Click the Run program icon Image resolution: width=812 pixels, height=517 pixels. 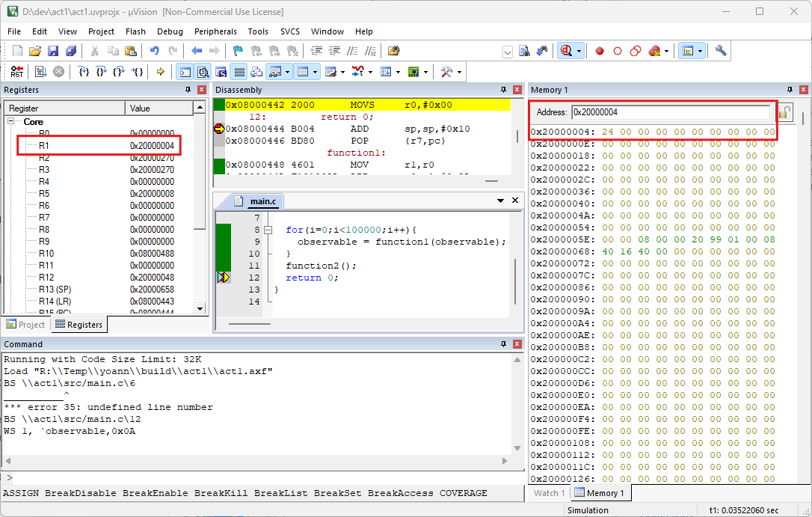pyautogui.click(x=40, y=72)
